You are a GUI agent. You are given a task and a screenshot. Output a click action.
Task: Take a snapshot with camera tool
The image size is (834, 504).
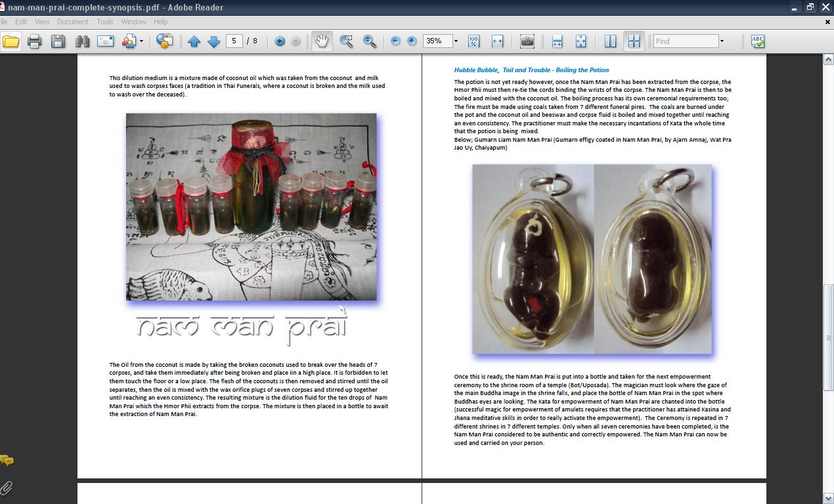click(x=527, y=41)
